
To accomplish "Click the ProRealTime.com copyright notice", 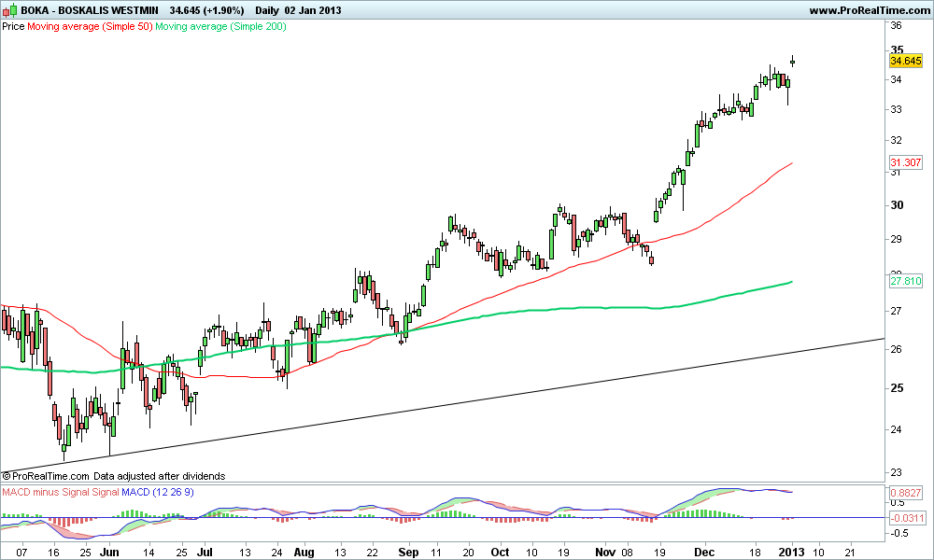I will click(x=114, y=476).
